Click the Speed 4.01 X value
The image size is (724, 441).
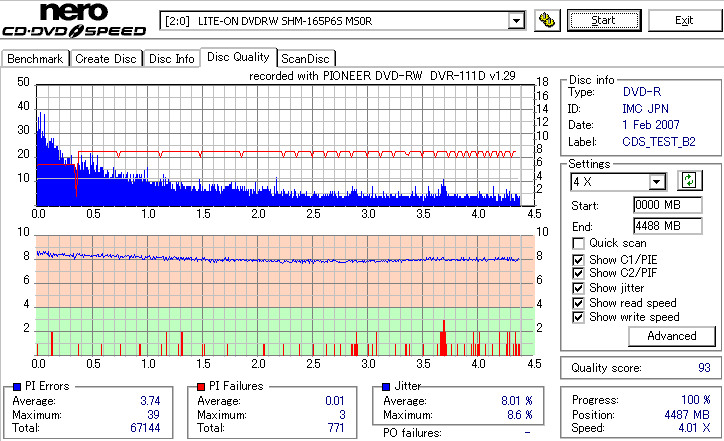pyautogui.click(x=694, y=428)
